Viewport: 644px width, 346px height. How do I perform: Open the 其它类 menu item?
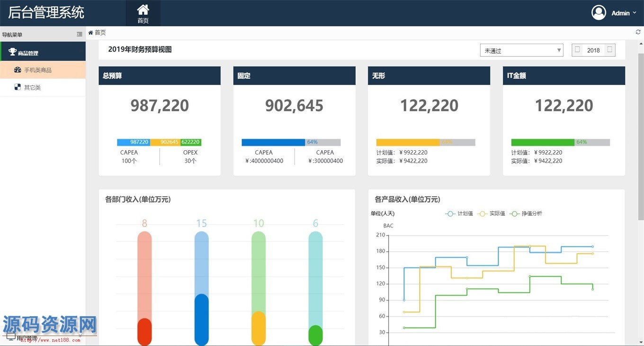[43, 88]
